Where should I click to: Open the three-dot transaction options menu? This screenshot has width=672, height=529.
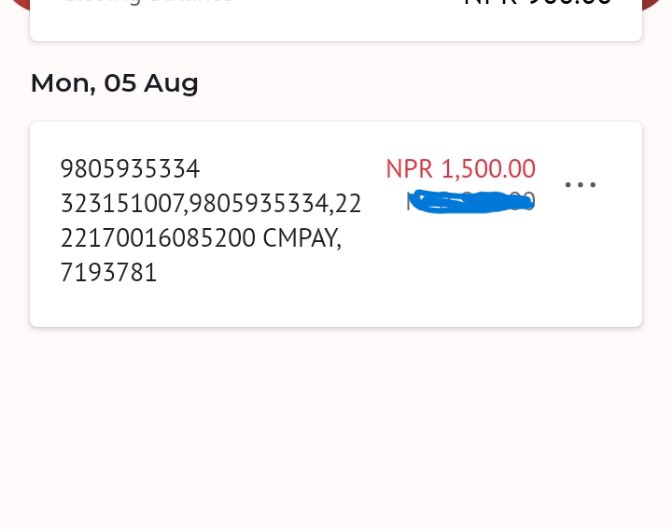click(580, 185)
